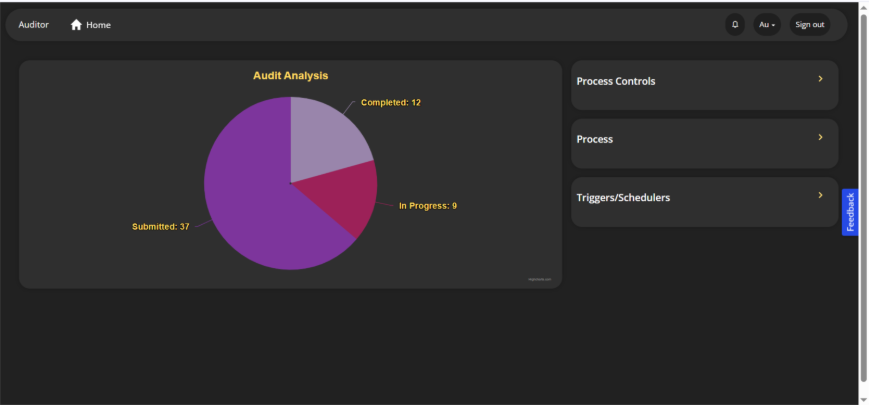The width and height of the screenshot is (870, 405).
Task: Expand the Process panel chevron arrow
Action: tap(820, 137)
